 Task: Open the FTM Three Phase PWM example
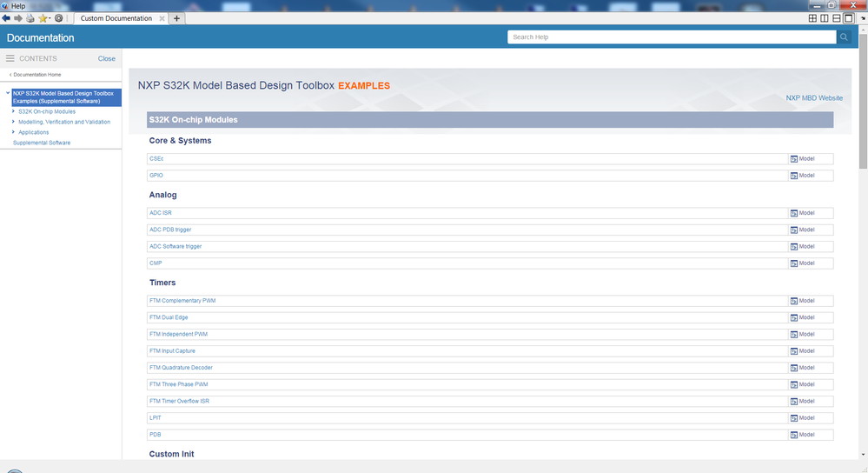178,384
